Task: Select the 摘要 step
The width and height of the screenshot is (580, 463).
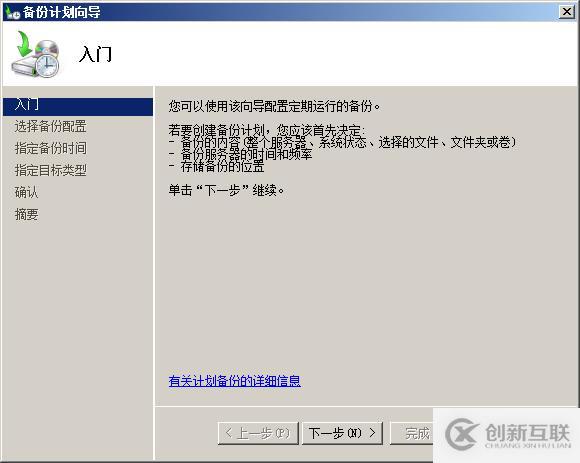Action: [26, 214]
